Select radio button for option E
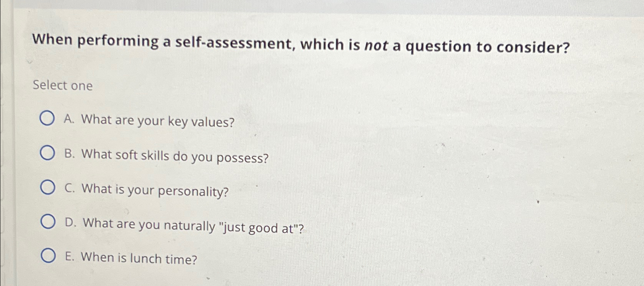This screenshot has width=644, height=286. (47, 256)
